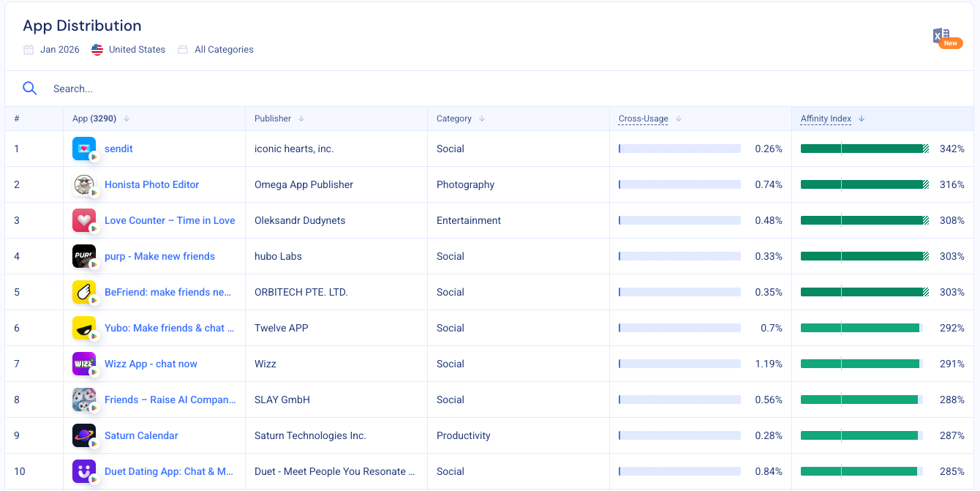Image resolution: width=980 pixels, height=491 pixels.
Task: Click publisher text ORBITECH PTE. LTD.
Action: 301,292
